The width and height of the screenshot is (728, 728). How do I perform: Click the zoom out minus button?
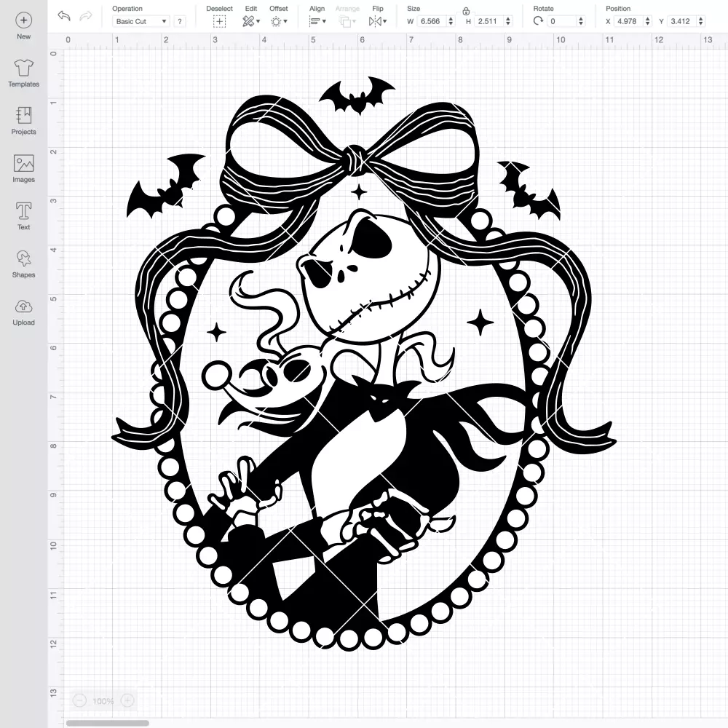tap(79, 700)
